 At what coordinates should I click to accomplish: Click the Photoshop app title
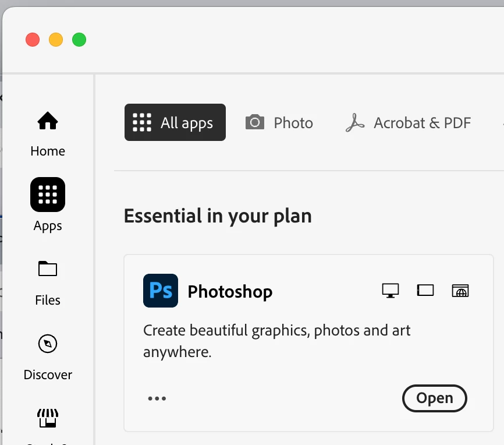tap(230, 292)
